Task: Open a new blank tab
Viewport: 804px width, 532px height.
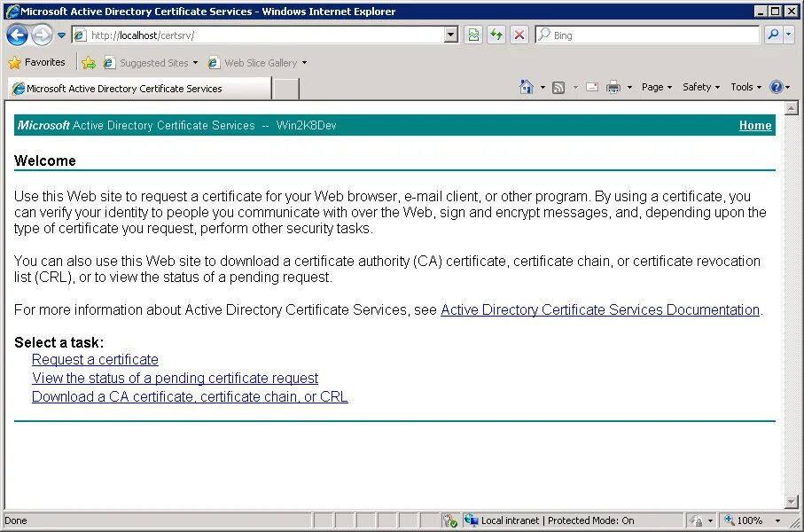Action: 285,89
